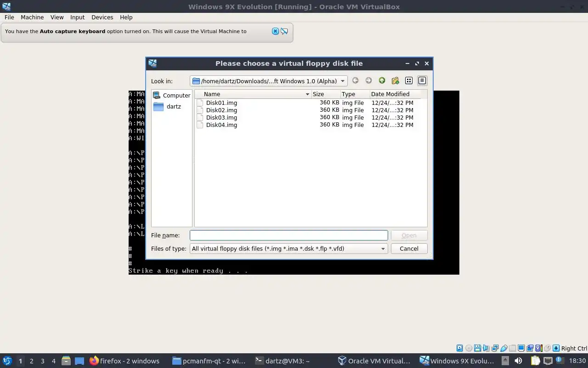Click the Open button
The height and width of the screenshot is (368, 588).
coord(409,235)
